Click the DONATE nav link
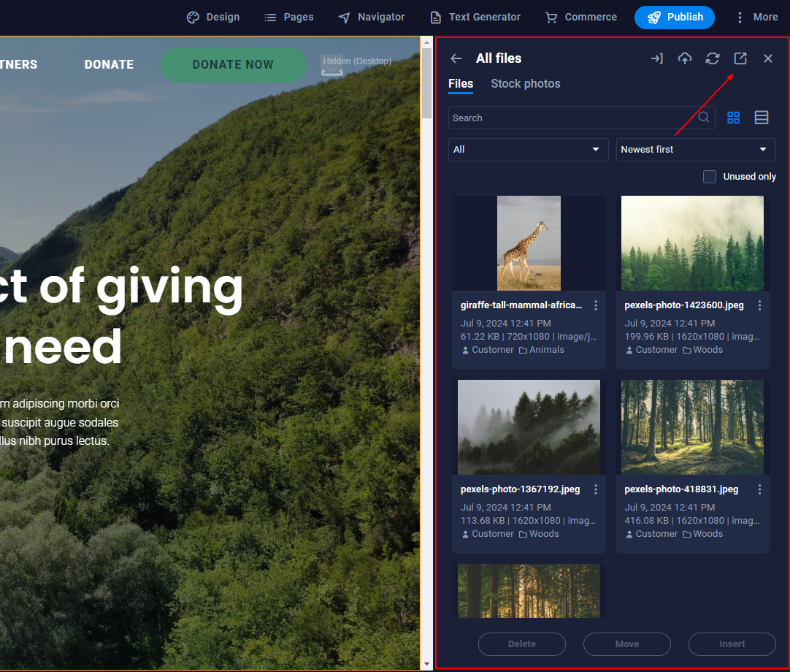790x672 pixels. 109,64
